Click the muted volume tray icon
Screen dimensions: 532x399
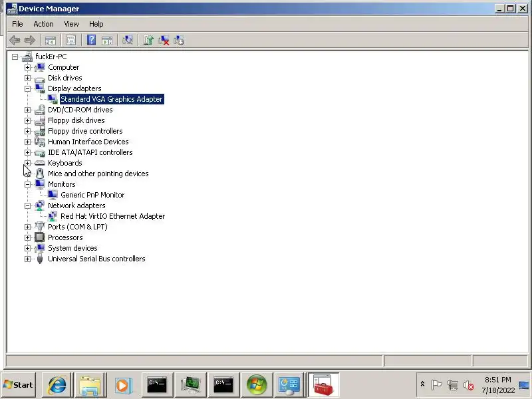point(469,385)
